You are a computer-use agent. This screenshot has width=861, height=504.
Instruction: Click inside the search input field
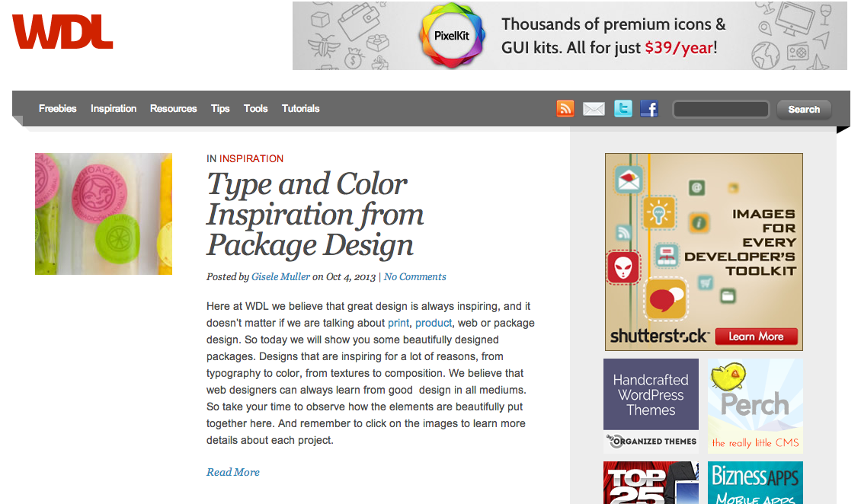click(x=720, y=109)
